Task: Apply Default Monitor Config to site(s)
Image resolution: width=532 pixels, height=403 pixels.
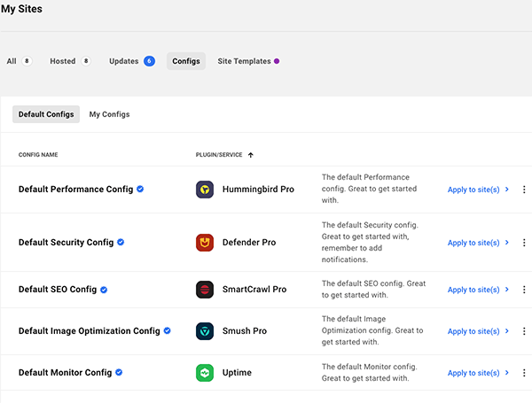Action: pyautogui.click(x=478, y=373)
